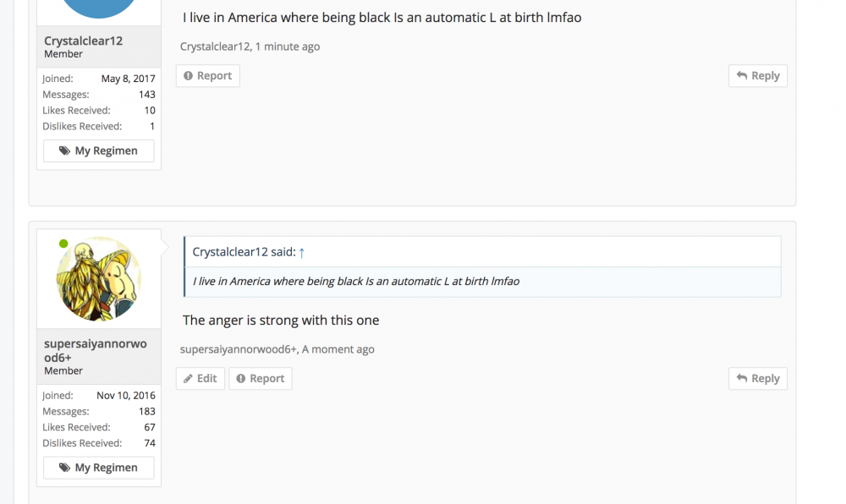This screenshot has height=504, width=846.
Task: Open Crystalclear12's My Regimen tags button
Action: 99,151
